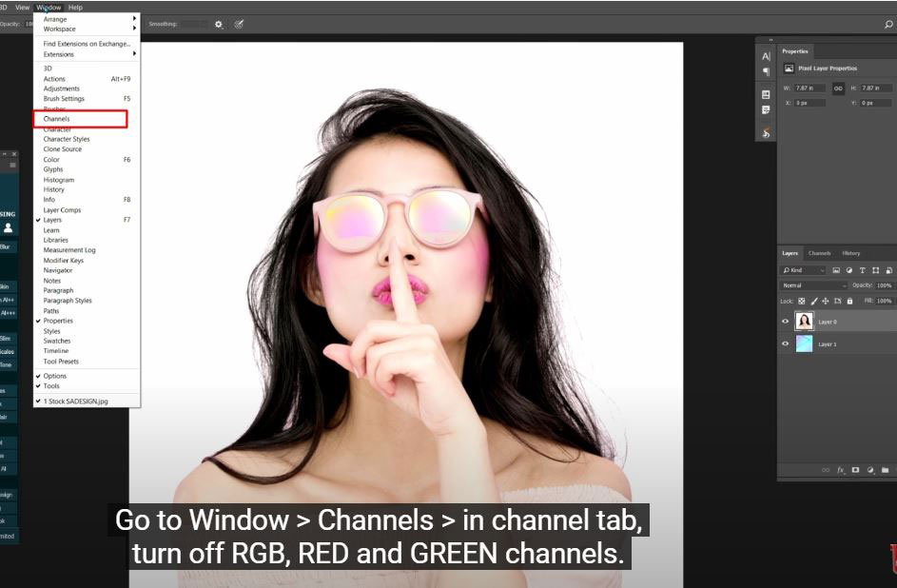
Task: Open the View menu
Action: (22, 8)
